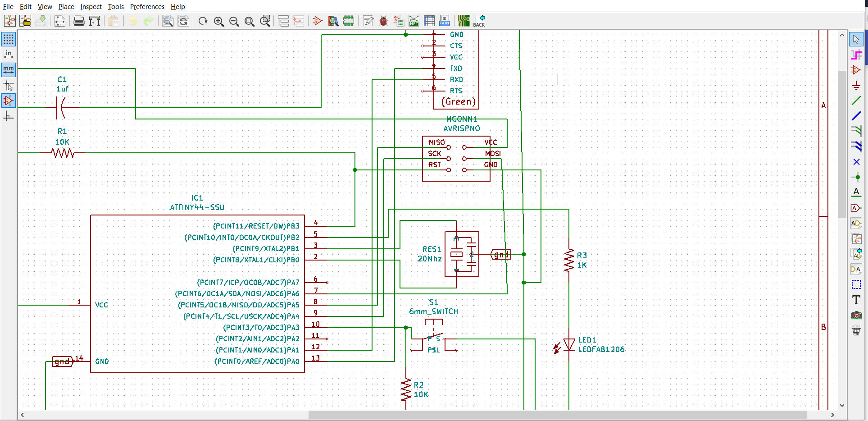Select the Place text tool
The height and width of the screenshot is (421, 868).
856,300
